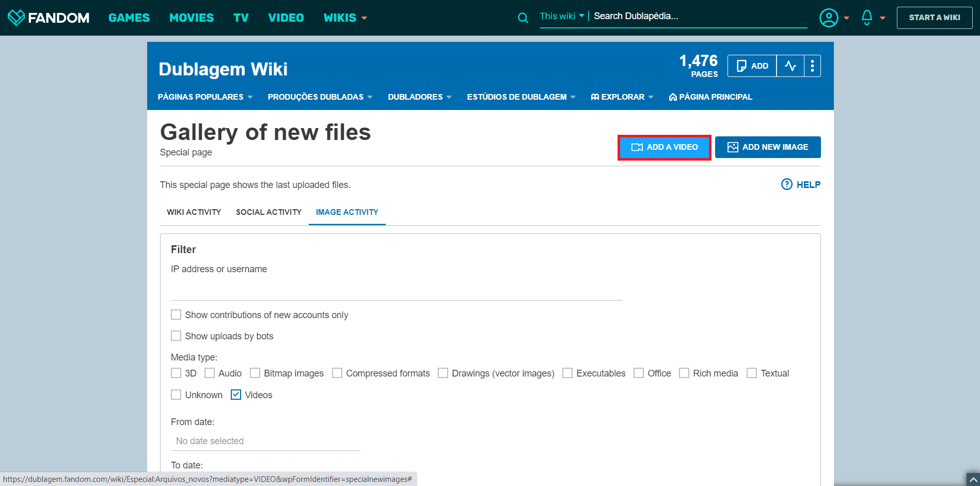Expand DUBLADORES menu

(420, 97)
